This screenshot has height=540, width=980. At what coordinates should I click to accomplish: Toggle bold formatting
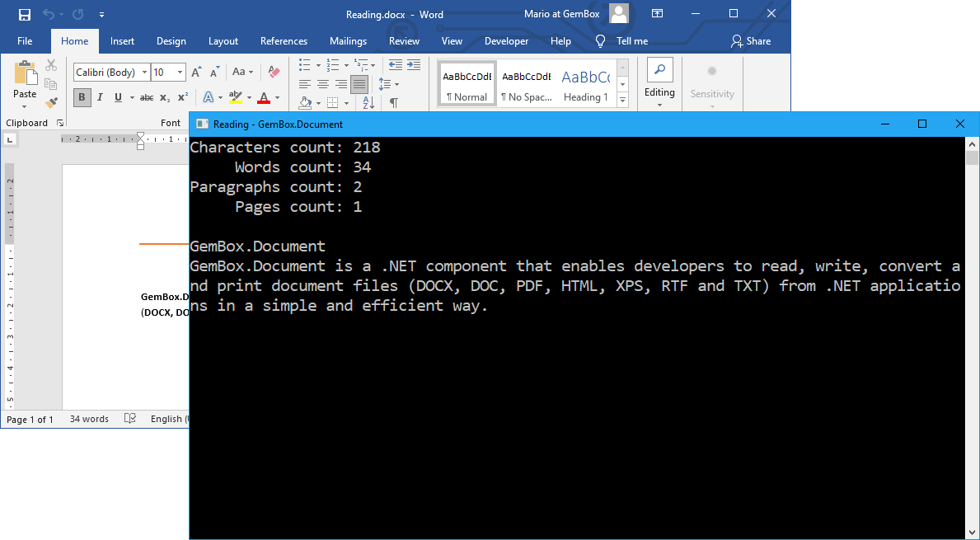coord(81,97)
